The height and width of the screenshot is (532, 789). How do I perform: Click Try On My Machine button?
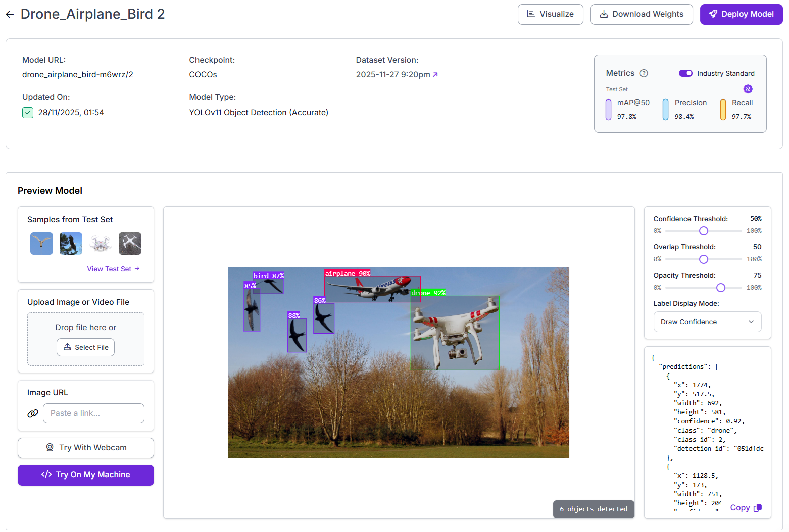tap(86, 475)
